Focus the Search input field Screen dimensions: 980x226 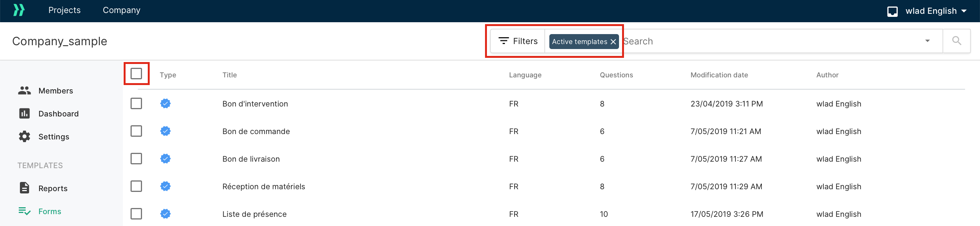point(769,41)
